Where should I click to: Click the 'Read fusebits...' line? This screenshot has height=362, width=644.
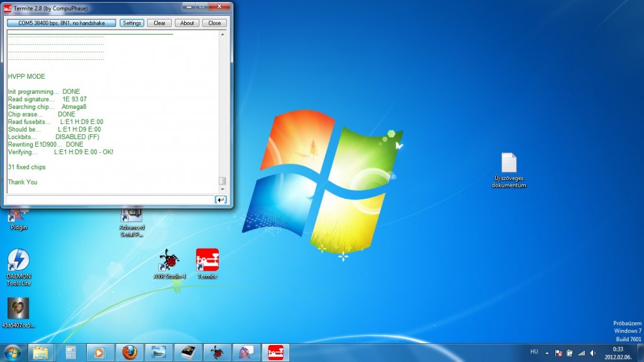55,122
